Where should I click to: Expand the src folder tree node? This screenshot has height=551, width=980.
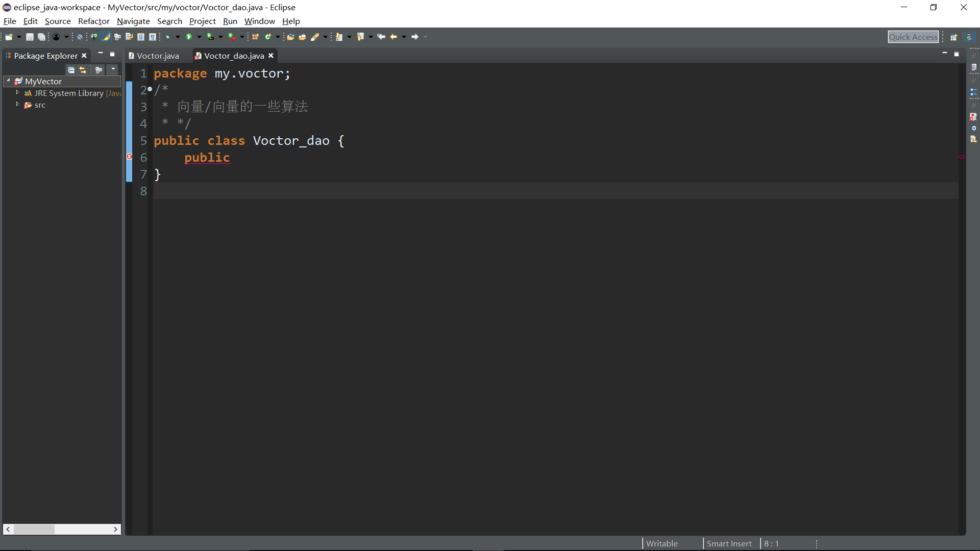tap(17, 105)
